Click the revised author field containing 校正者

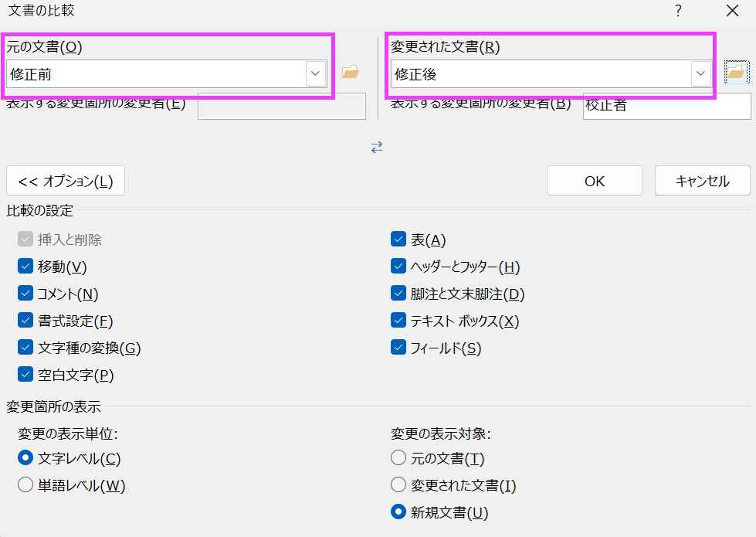666,106
